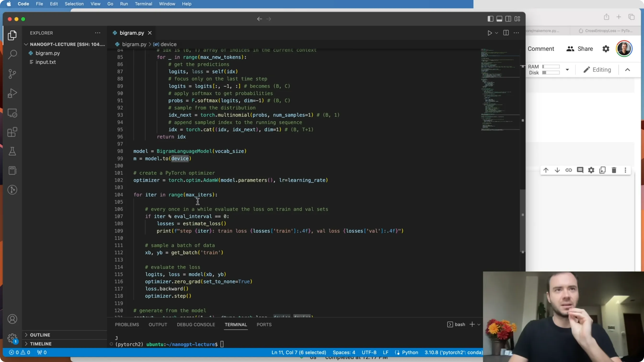The width and height of the screenshot is (644, 362).
Task: Open the Apple menu
Action: 9,4
